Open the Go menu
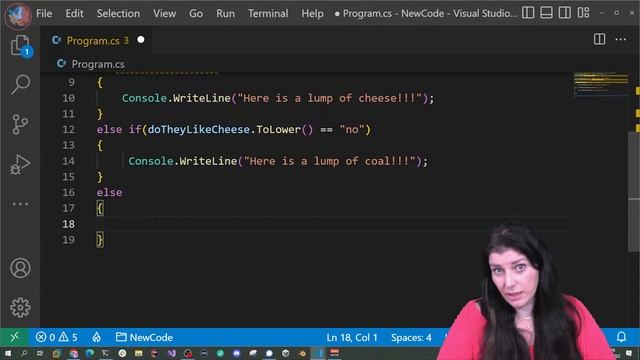The width and height of the screenshot is (640, 360). [x=196, y=13]
